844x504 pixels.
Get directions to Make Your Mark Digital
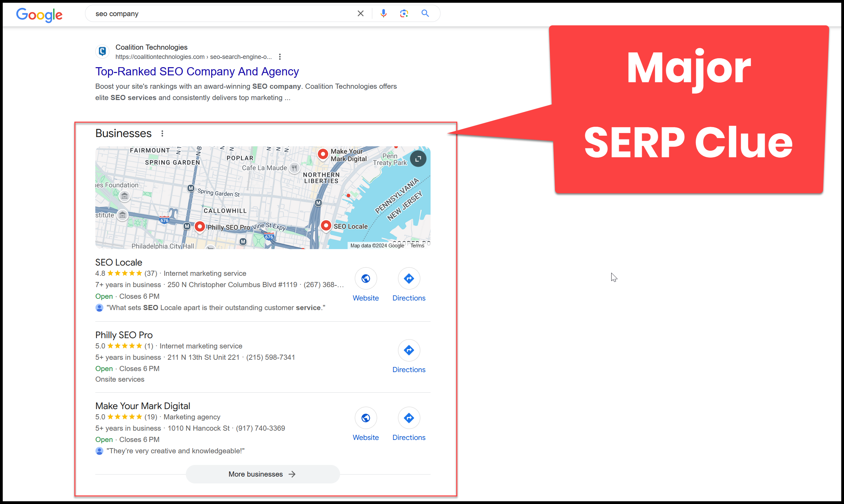coord(409,418)
